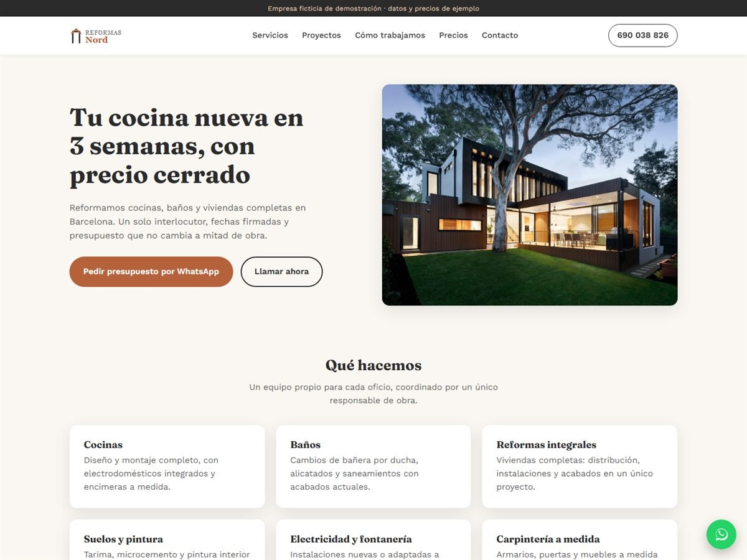
Task: Open the modern house hero image
Action: pyautogui.click(x=530, y=195)
